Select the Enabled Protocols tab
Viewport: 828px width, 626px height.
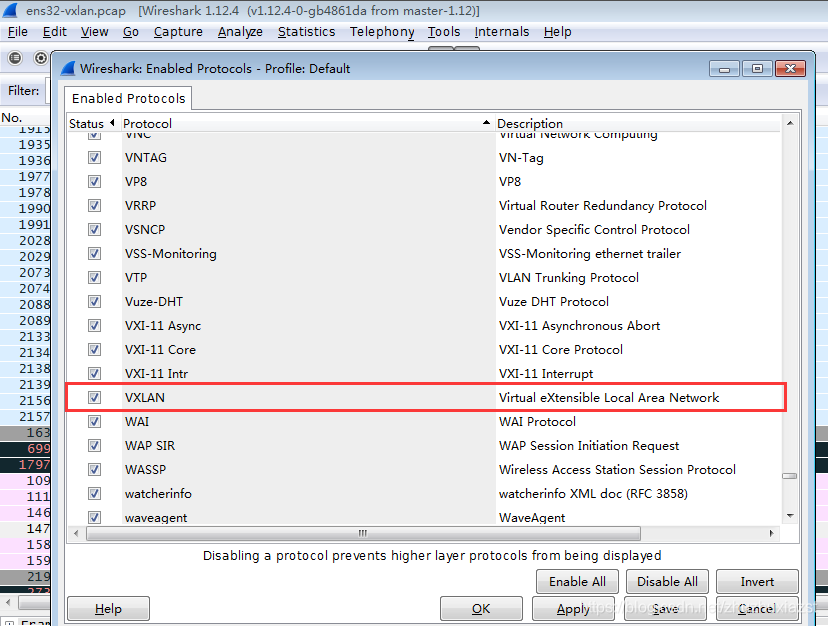click(x=128, y=98)
